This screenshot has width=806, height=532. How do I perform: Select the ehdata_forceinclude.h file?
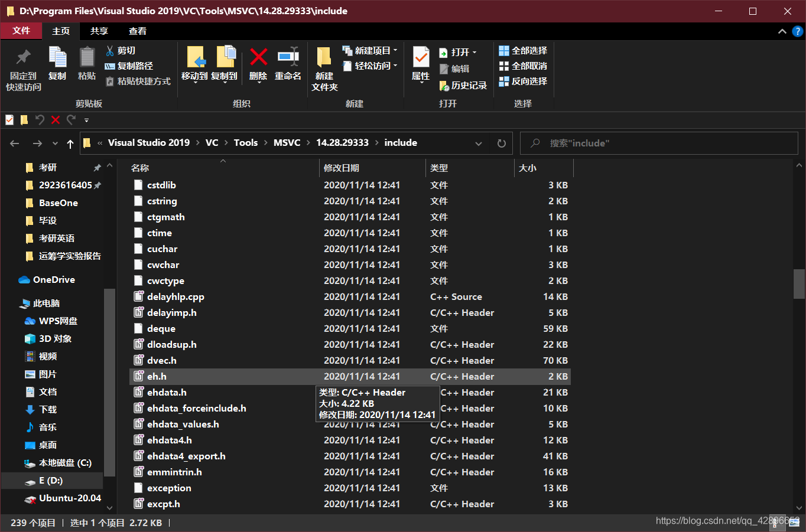[x=196, y=409]
